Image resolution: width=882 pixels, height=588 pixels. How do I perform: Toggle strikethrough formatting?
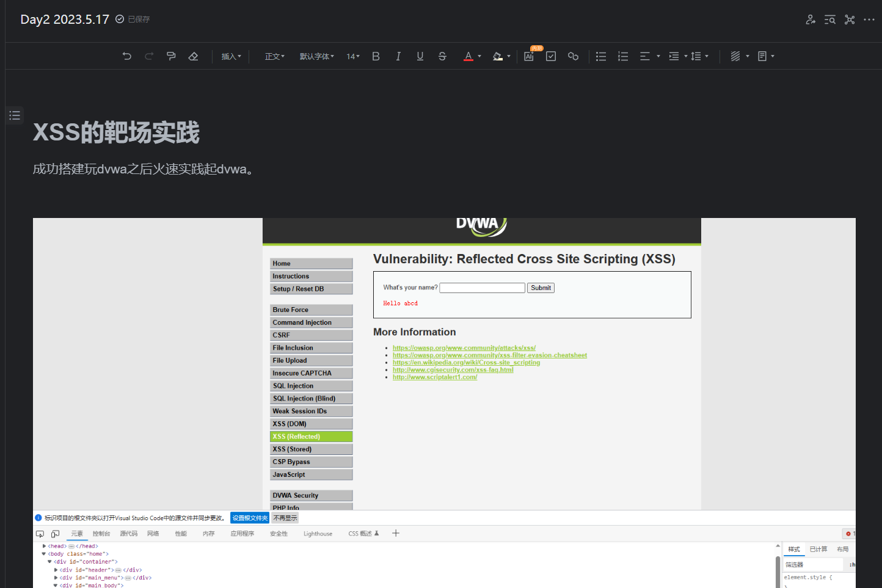(x=442, y=56)
